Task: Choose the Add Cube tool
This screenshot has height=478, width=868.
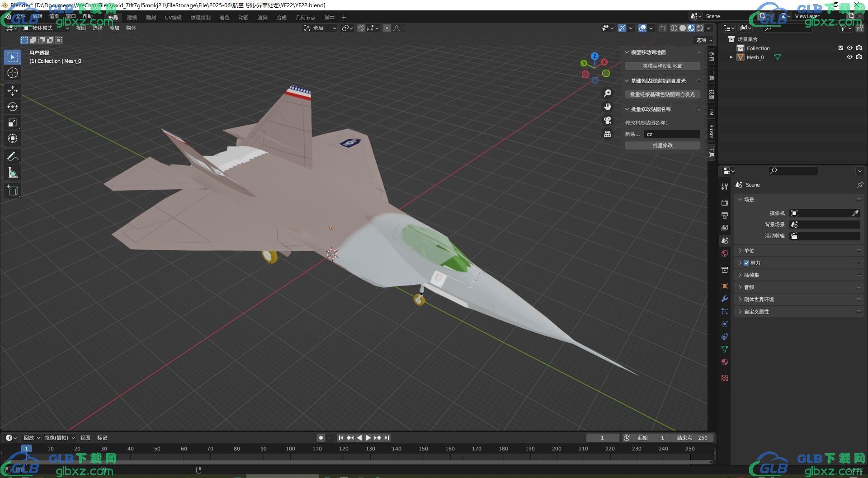Action: [x=12, y=190]
